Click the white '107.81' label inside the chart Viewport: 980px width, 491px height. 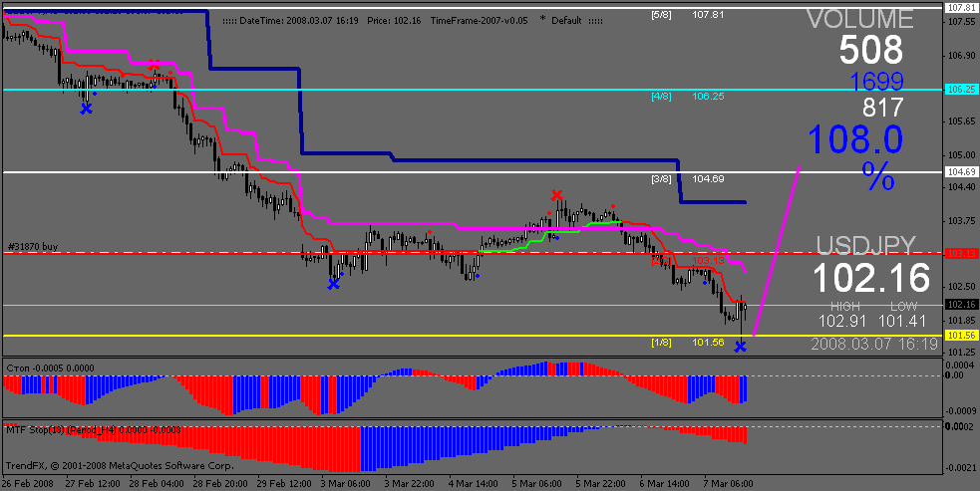tap(708, 14)
